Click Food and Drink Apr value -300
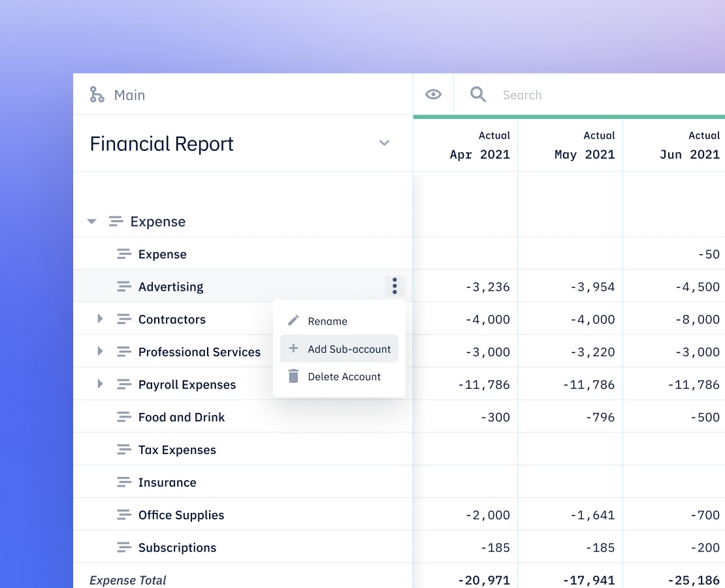 [495, 417]
